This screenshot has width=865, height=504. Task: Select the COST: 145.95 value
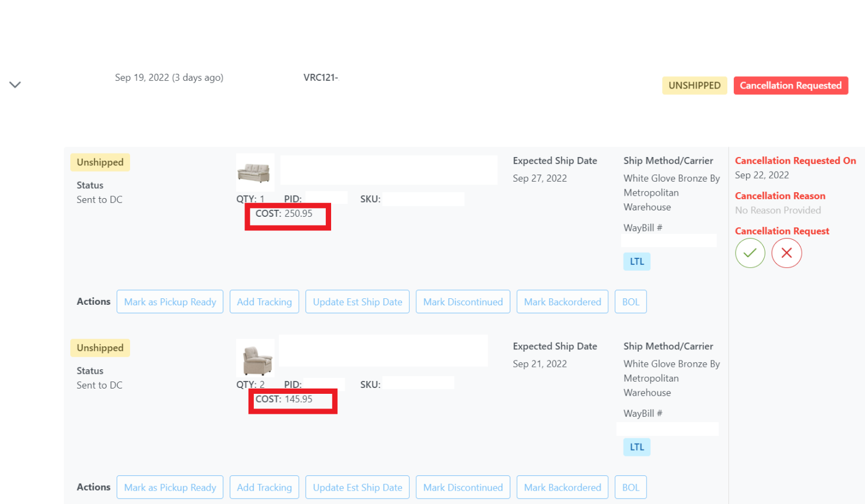(x=284, y=399)
